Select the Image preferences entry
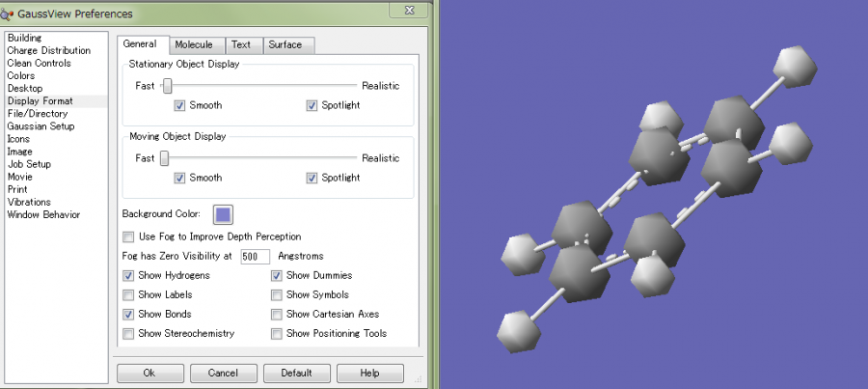This screenshot has height=389, width=868. click(x=20, y=152)
